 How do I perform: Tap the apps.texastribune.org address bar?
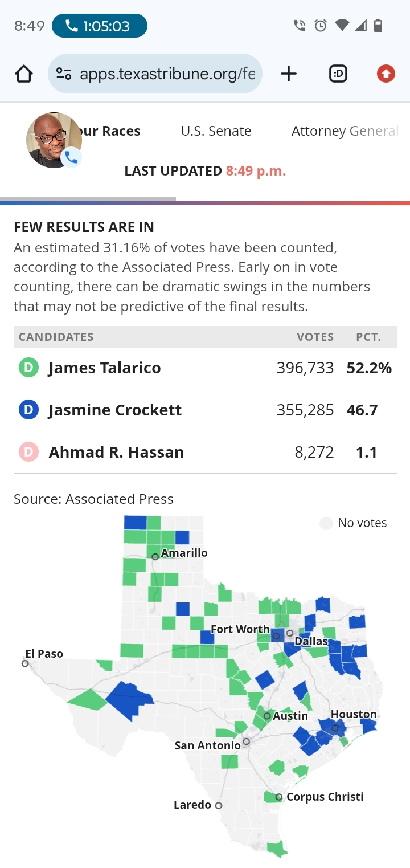pyautogui.click(x=166, y=74)
